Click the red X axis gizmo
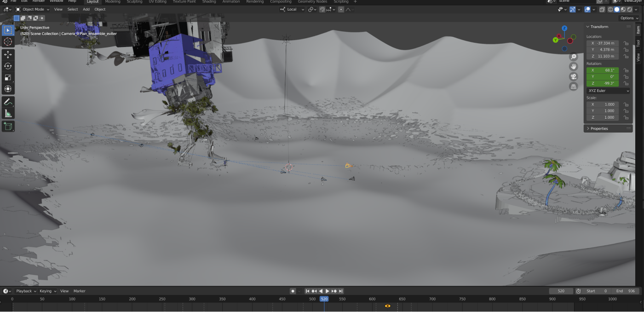The width and height of the screenshot is (644, 312). tap(559, 36)
